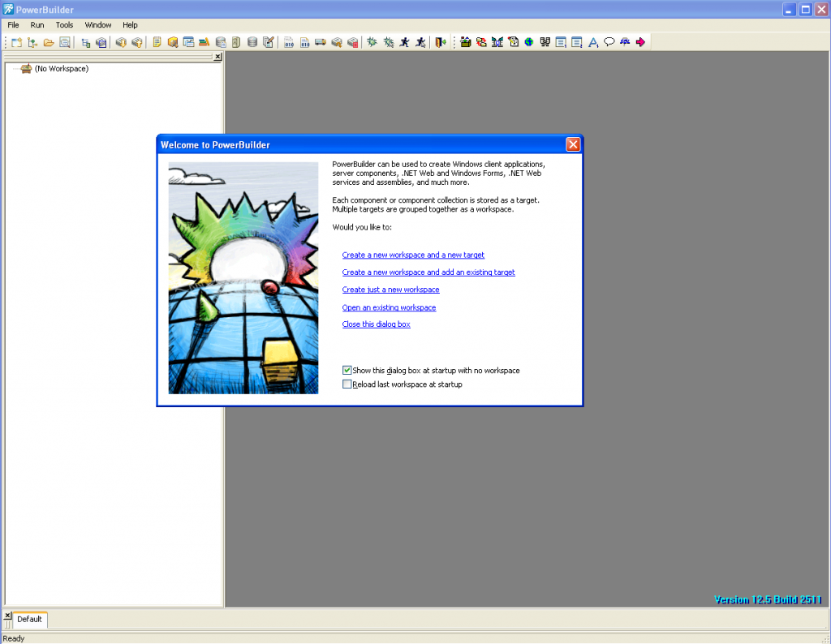Click the SQL toolbar icon
Screen dimensions: 831x644
click(x=625, y=42)
